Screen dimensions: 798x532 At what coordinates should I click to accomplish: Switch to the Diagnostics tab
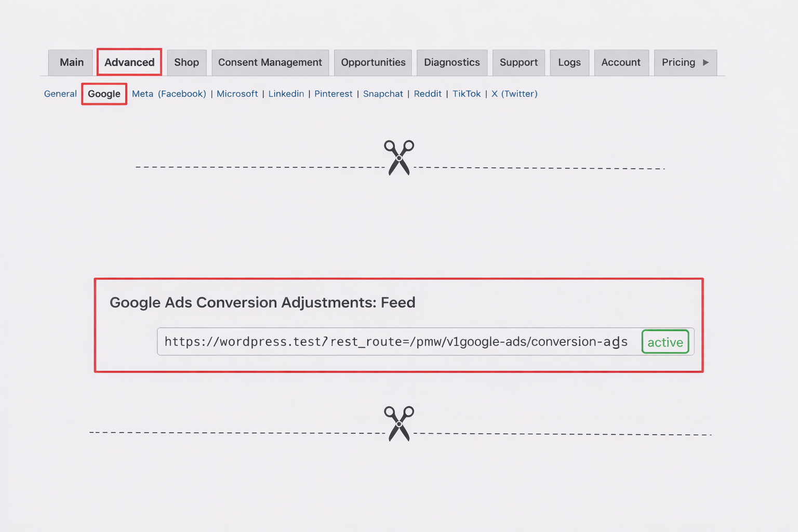451,62
